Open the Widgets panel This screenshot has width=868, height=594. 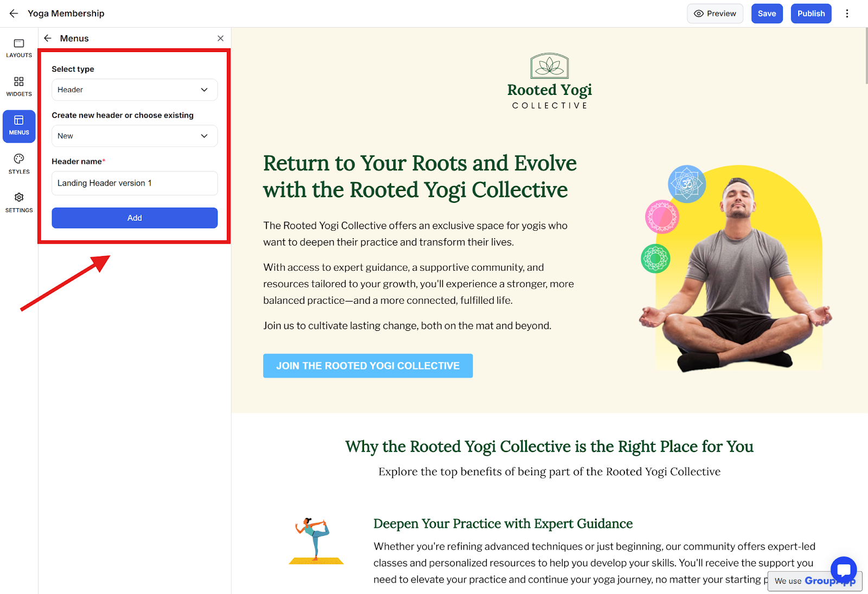19,87
